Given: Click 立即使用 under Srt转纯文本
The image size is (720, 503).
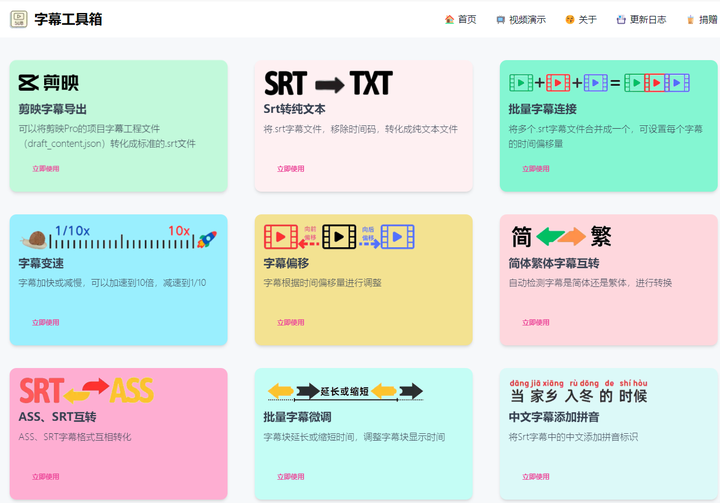Looking at the screenshot, I should (291, 169).
